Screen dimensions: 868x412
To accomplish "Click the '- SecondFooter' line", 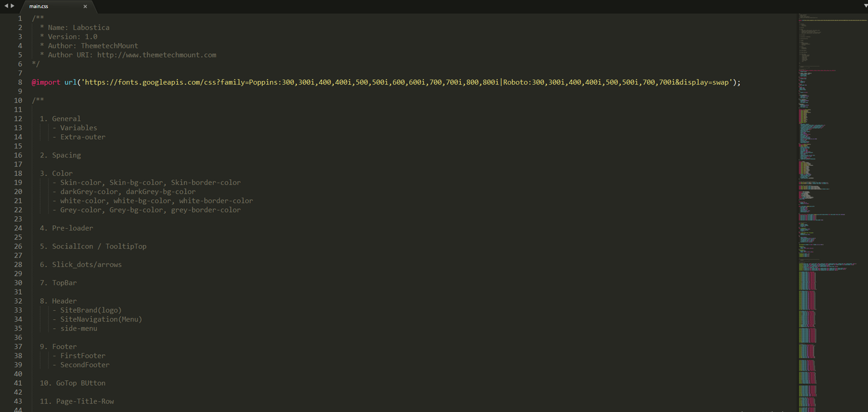I will [81, 365].
